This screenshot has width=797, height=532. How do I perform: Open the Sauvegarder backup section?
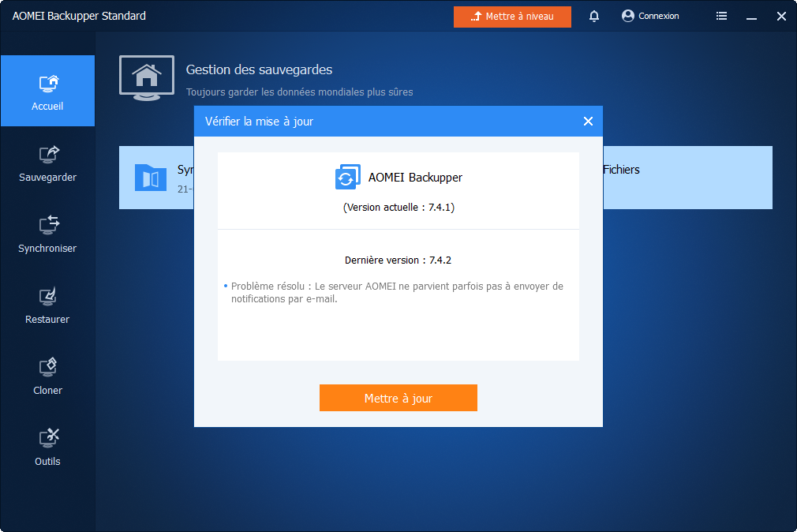(x=47, y=163)
